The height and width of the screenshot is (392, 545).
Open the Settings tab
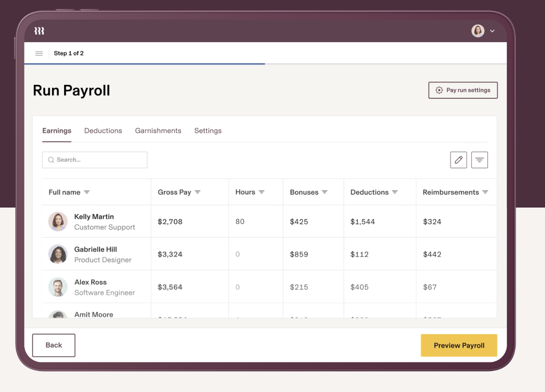tap(208, 131)
